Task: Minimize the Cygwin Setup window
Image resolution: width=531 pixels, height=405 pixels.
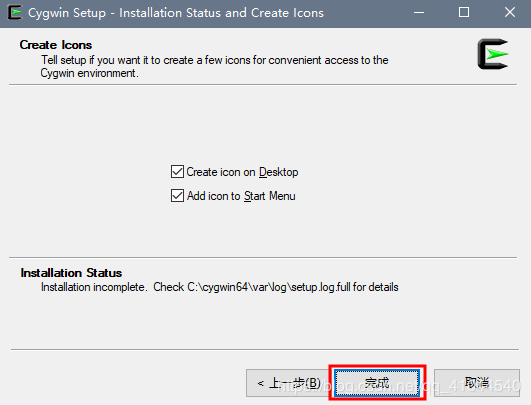Action: 419,13
